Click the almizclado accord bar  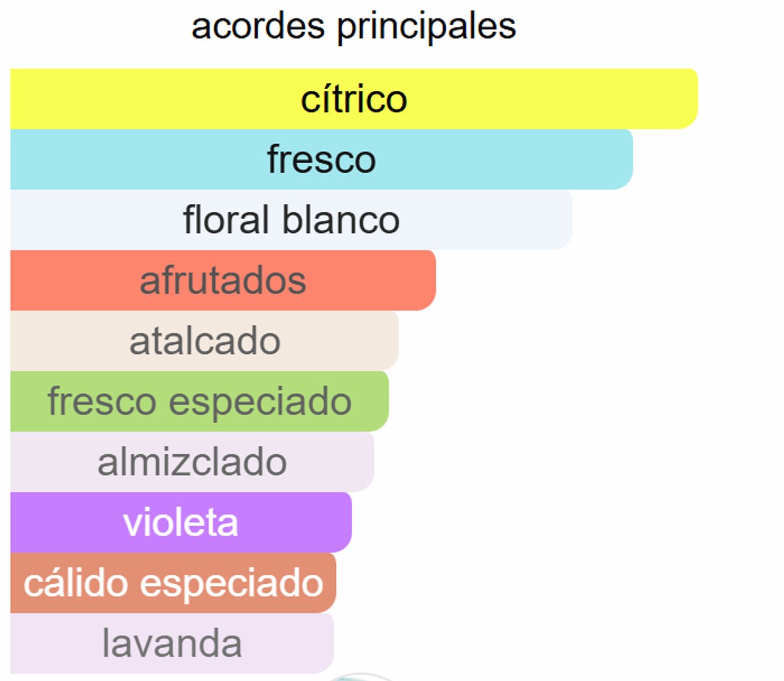(x=192, y=462)
